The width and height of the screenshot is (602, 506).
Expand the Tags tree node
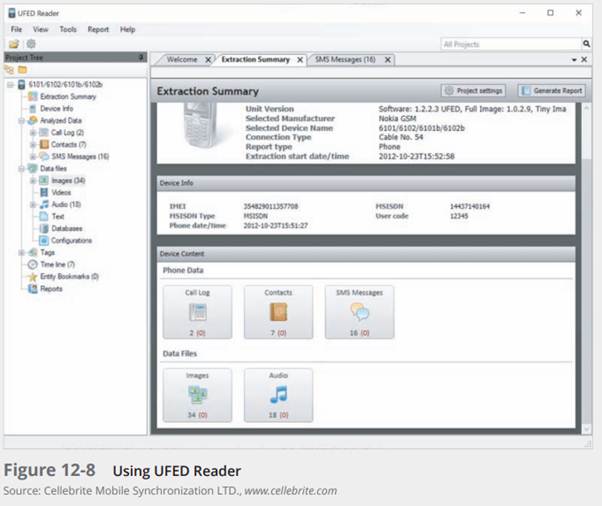(22, 253)
